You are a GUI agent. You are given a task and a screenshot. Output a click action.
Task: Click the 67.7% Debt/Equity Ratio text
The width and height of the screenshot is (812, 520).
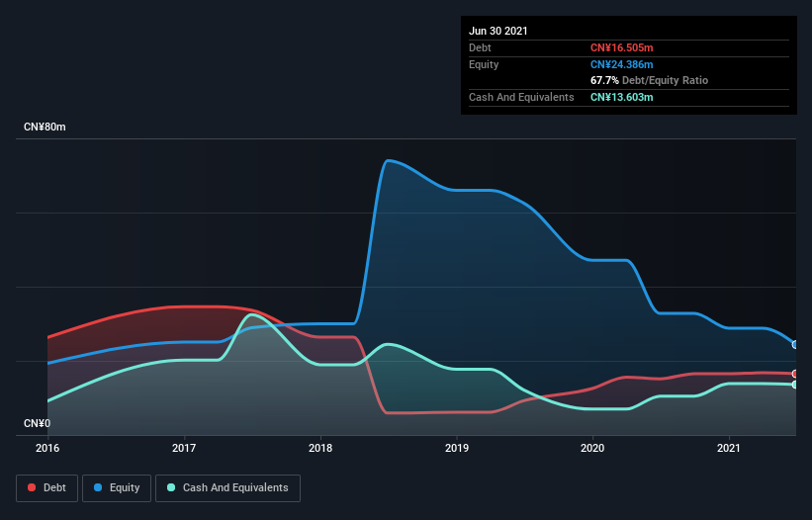tap(649, 81)
